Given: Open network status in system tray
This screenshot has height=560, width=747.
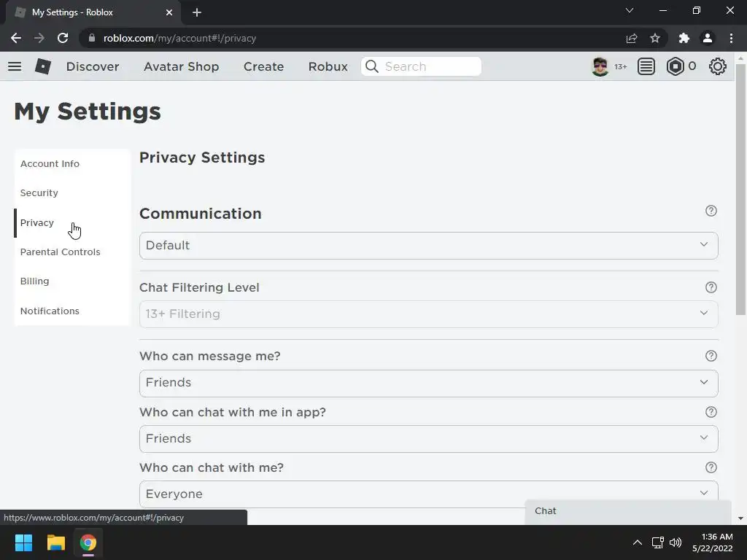Looking at the screenshot, I should tap(657, 542).
